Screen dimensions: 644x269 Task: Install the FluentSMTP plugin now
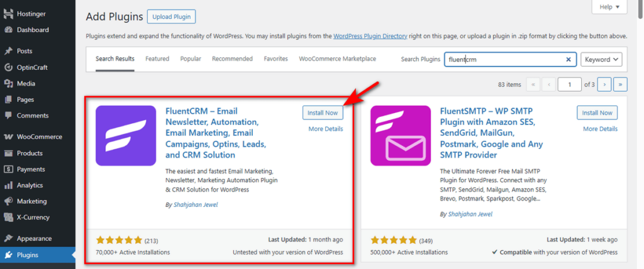click(597, 113)
